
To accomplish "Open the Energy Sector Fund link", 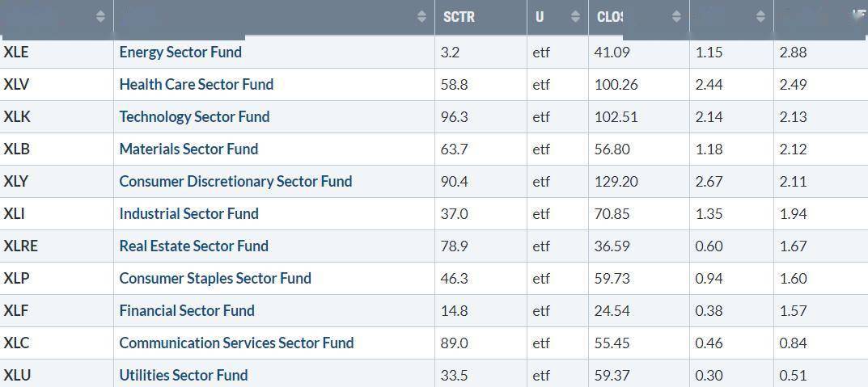I will [180, 52].
